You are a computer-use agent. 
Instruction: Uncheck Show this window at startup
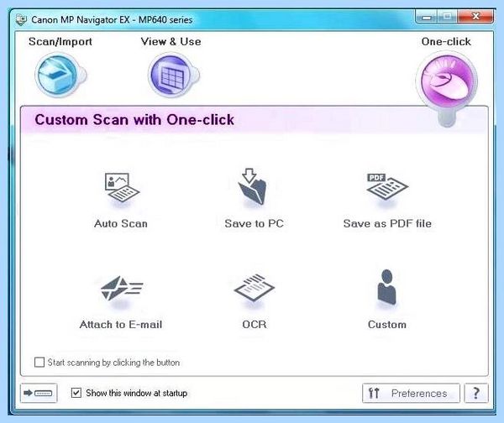[x=76, y=393]
